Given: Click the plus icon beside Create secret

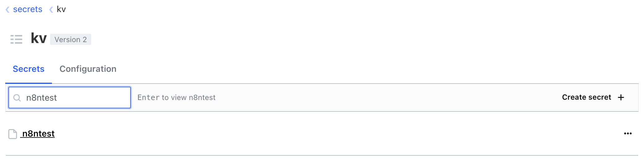Looking at the screenshot, I should [621, 98].
